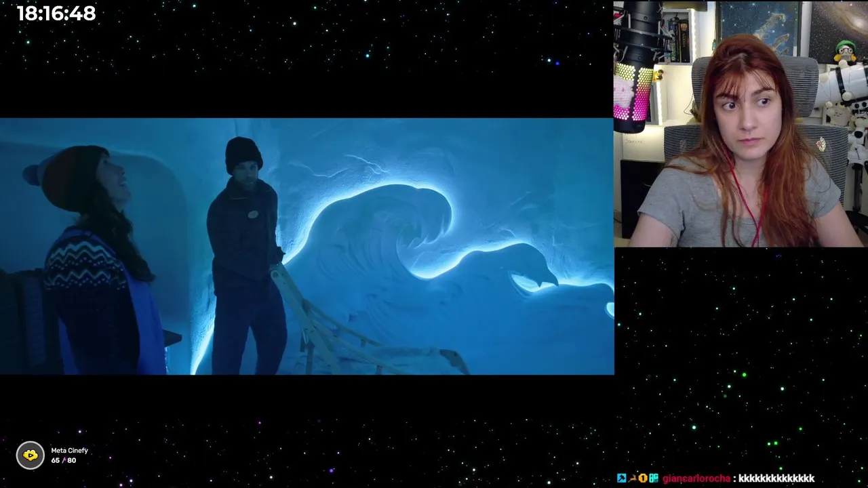Click the "kkkkkkkkkkkkkk" chat message text
Screen dimensions: 868x488
[x=776, y=479]
